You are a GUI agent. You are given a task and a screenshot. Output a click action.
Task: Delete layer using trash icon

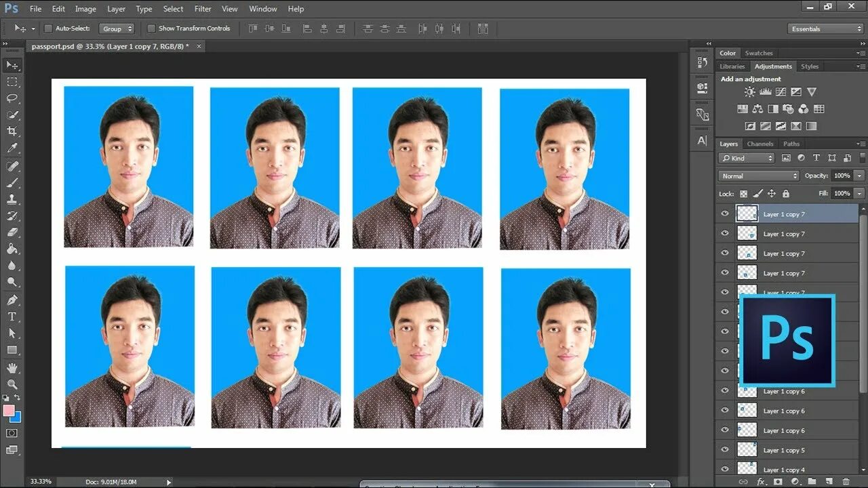click(x=846, y=482)
